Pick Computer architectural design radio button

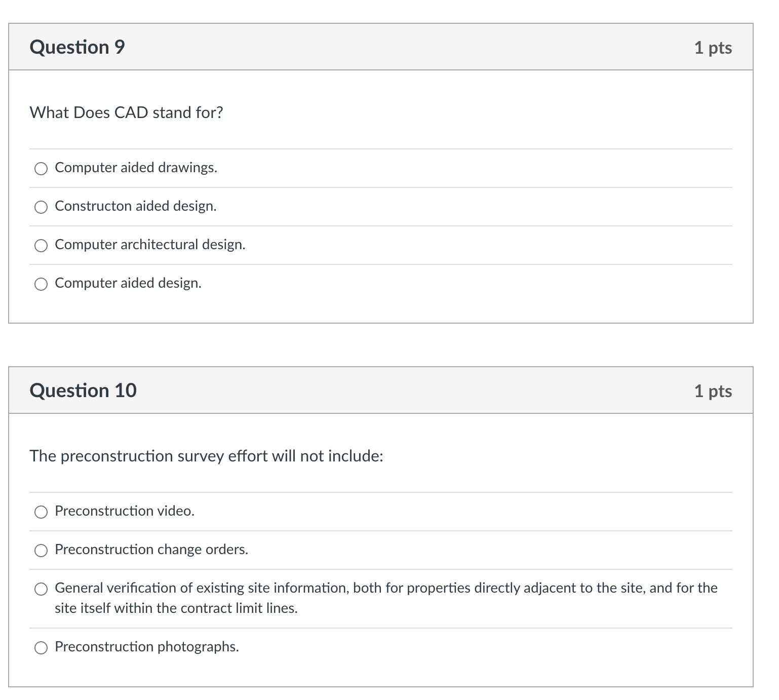coord(41,246)
